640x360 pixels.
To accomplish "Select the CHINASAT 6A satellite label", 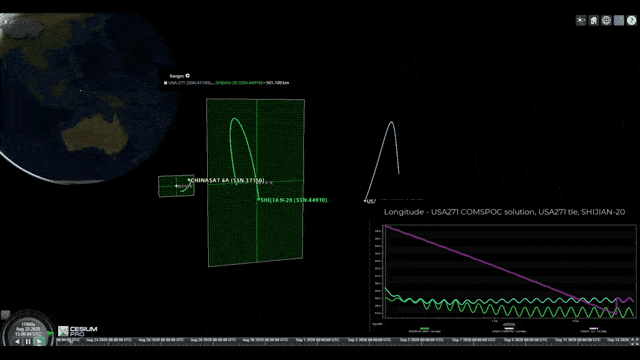I will (x=227, y=180).
